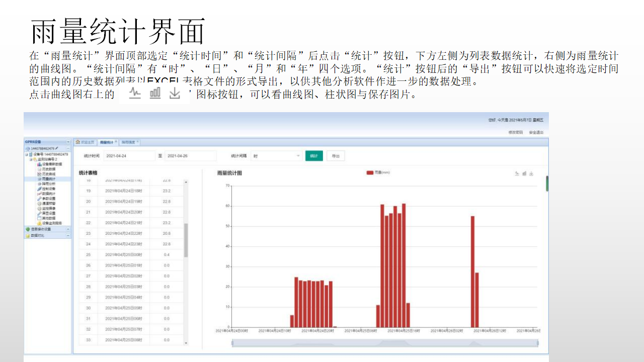Open 参数设置 in the sidebar tree

(x=49, y=199)
